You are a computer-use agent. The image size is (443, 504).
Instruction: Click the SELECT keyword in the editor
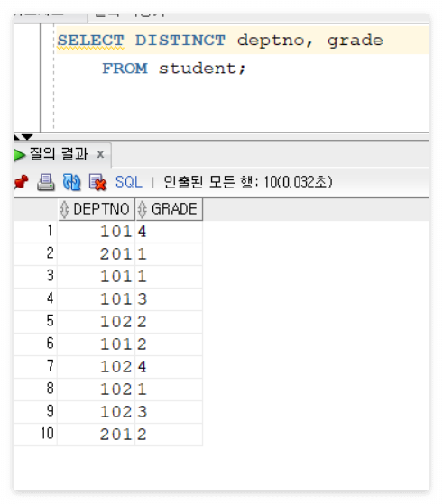click(x=91, y=41)
